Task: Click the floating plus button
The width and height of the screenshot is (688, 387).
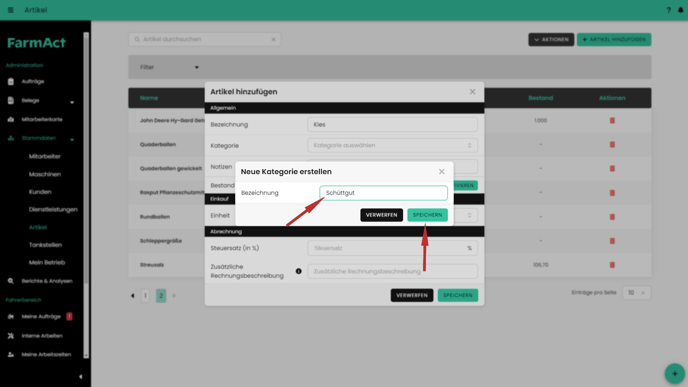Action: coord(674,374)
